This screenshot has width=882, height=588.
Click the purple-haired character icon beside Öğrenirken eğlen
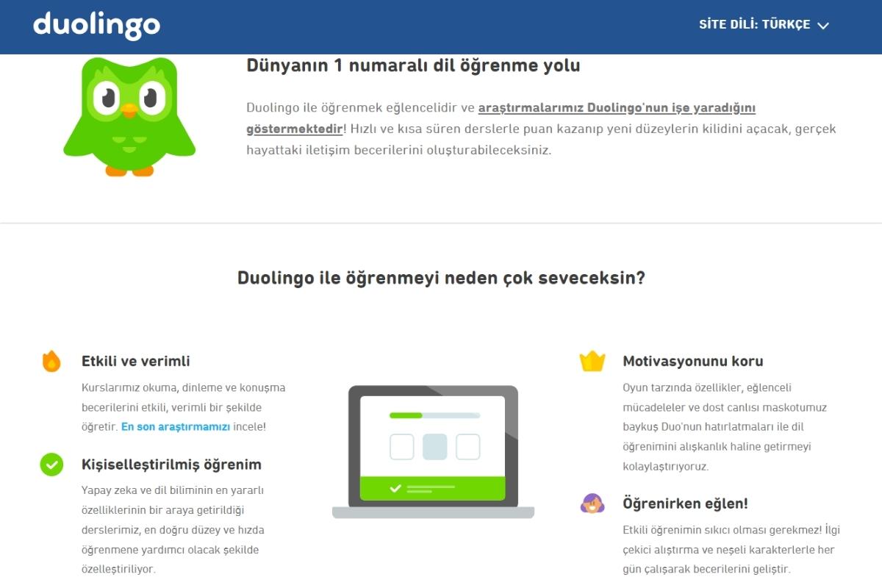[592, 503]
